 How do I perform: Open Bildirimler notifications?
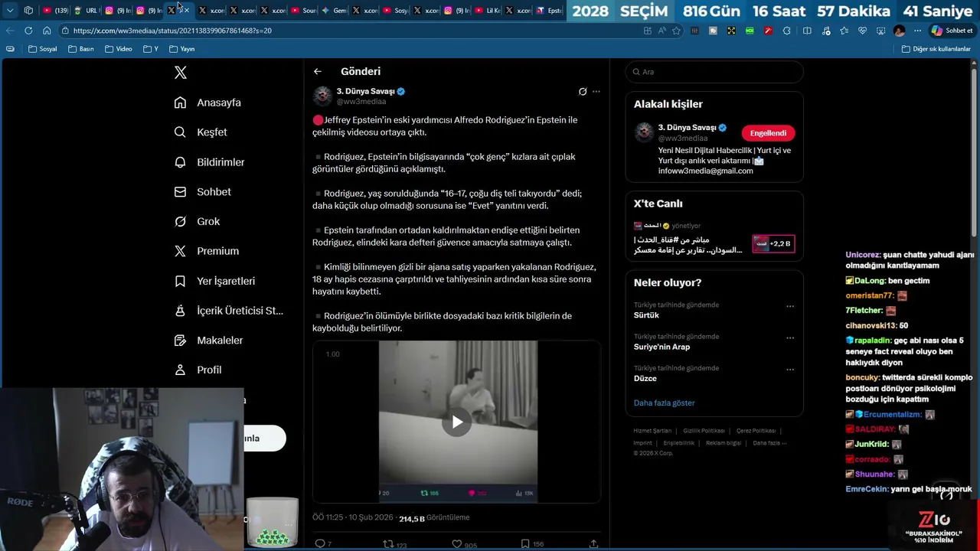(209, 162)
